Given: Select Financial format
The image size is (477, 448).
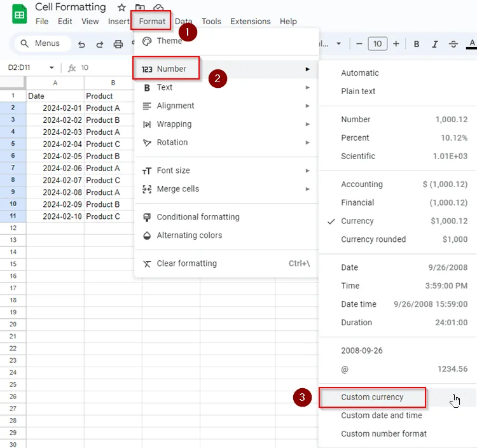Looking at the screenshot, I should [398, 203].
